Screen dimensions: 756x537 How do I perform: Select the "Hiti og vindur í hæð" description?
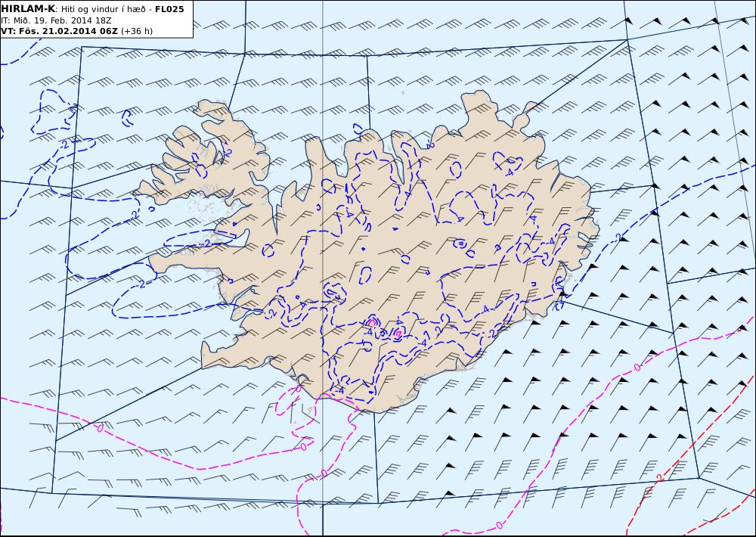pyautogui.click(x=105, y=9)
